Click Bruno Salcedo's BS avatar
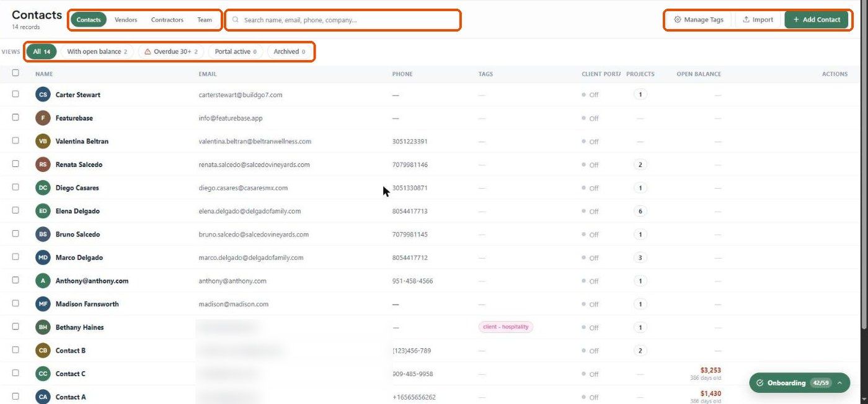 click(43, 234)
